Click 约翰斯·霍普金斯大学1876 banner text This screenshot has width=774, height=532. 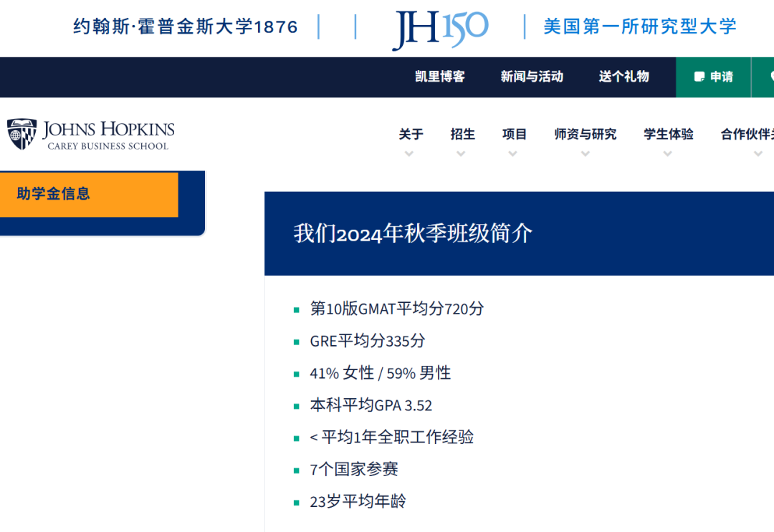coord(186,26)
